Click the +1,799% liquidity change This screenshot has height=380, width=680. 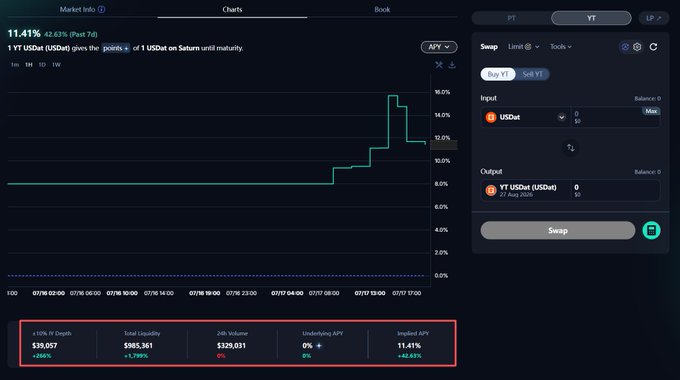click(136, 356)
